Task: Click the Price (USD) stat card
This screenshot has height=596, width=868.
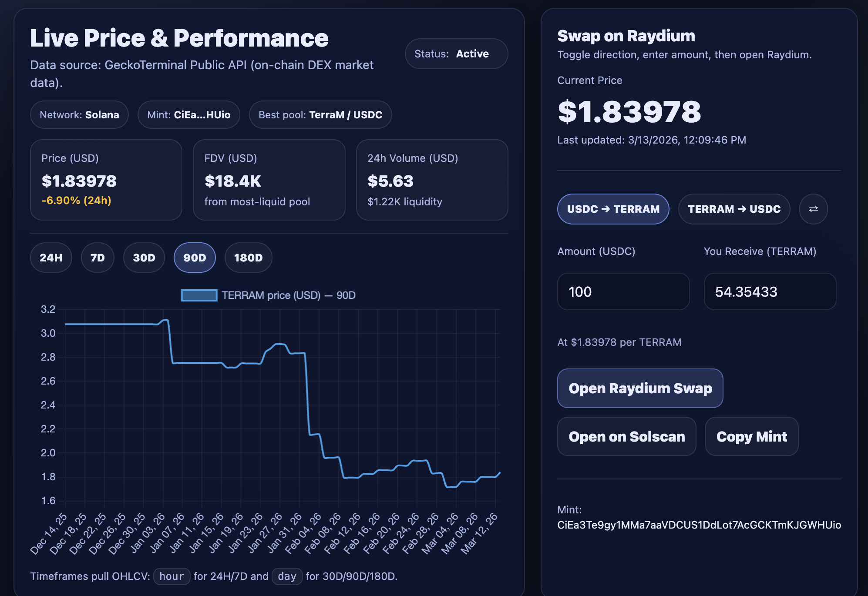Action: coord(106,180)
